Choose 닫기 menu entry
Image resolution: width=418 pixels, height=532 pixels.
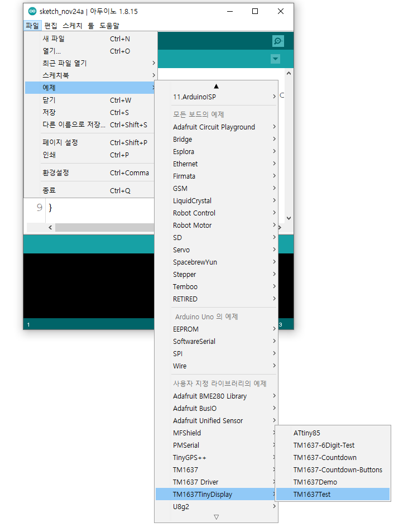(90, 100)
